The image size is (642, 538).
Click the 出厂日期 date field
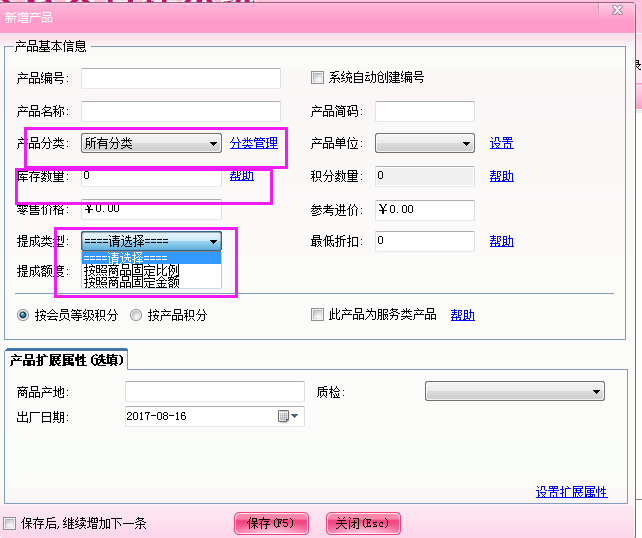[x=215, y=416]
